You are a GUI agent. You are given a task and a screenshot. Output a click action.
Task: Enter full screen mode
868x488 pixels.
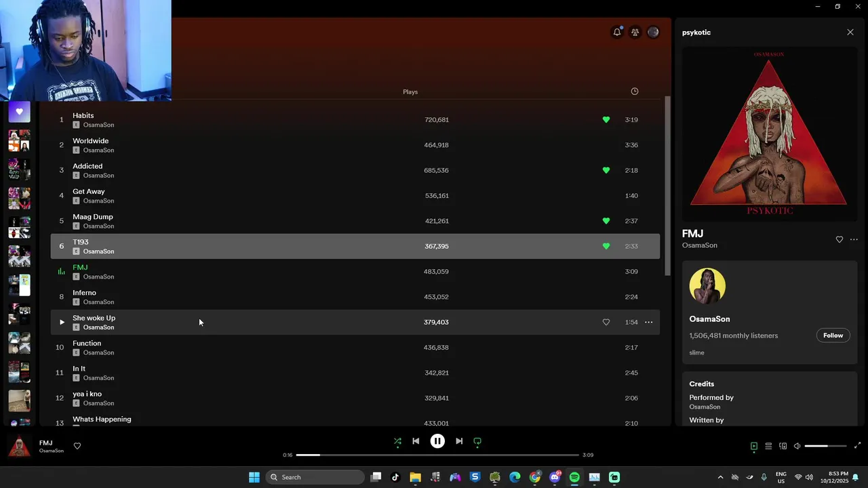[x=857, y=445]
